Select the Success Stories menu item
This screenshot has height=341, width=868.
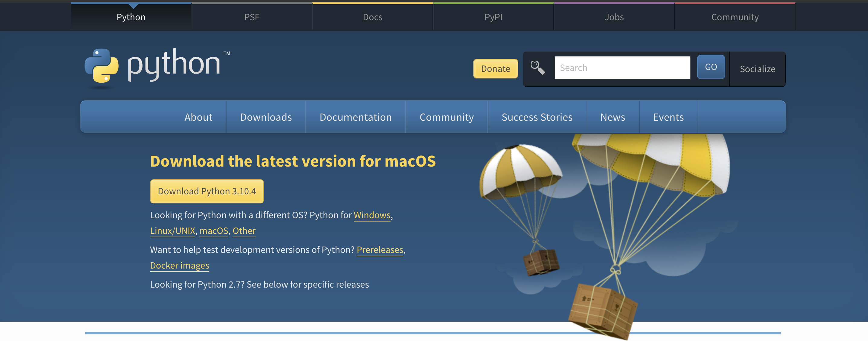pos(537,117)
